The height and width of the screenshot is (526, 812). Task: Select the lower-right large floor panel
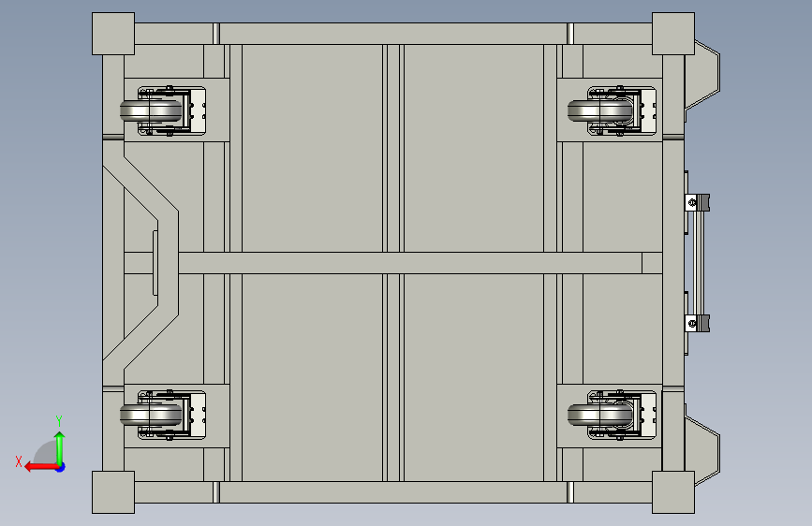(474, 377)
